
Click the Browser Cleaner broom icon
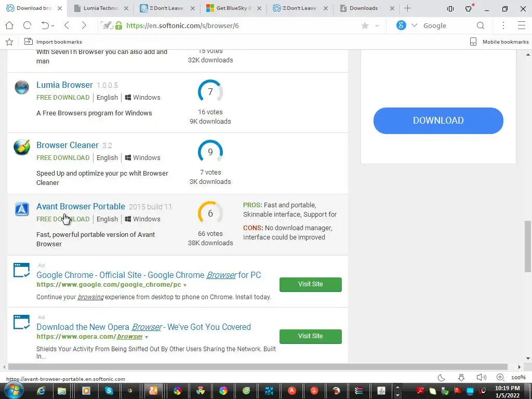pyautogui.click(x=22, y=148)
